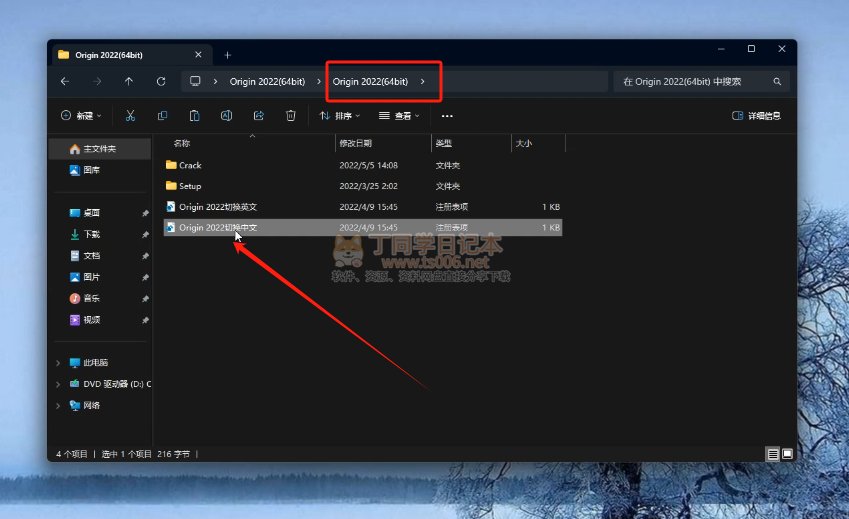
Task: Go up one directory level
Action: (x=129, y=81)
